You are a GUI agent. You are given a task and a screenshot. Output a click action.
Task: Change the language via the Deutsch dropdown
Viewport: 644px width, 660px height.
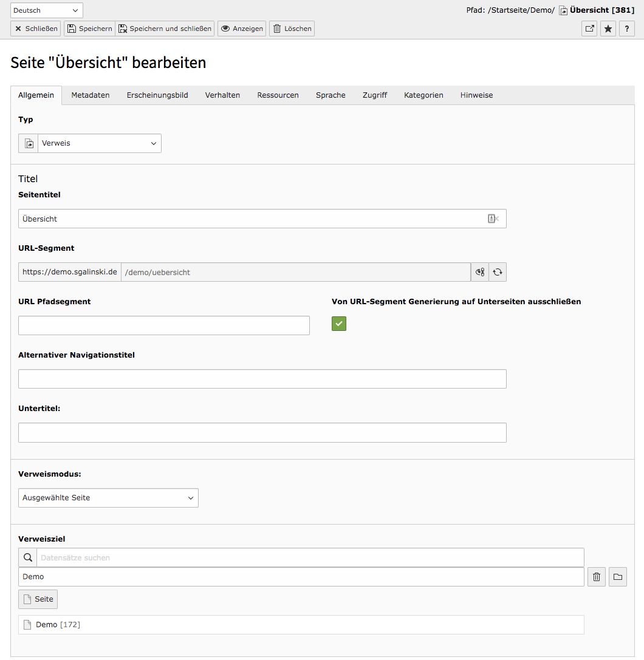pos(46,10)
